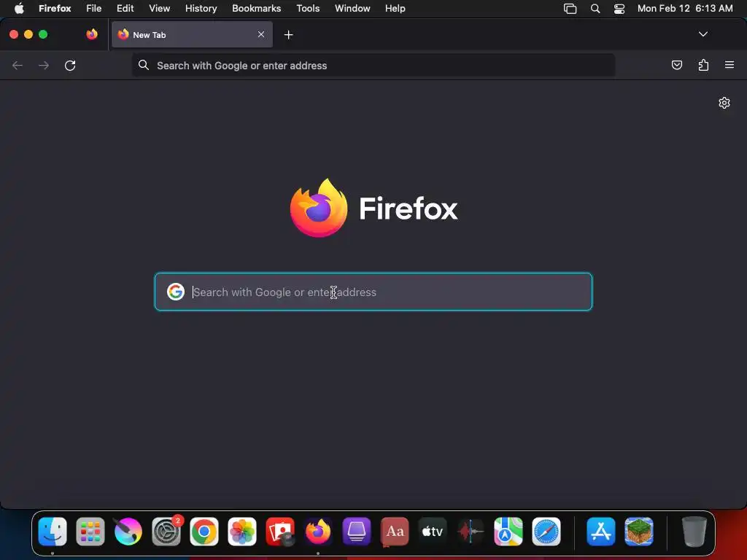Viewport: 747px width, 560px height.
Task: Focus the toolbar address bar
Action: pos(373,65)
